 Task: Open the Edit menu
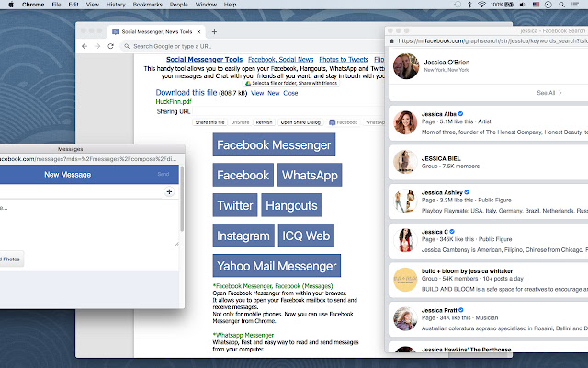pyautogui.click(x=73, y=5)
